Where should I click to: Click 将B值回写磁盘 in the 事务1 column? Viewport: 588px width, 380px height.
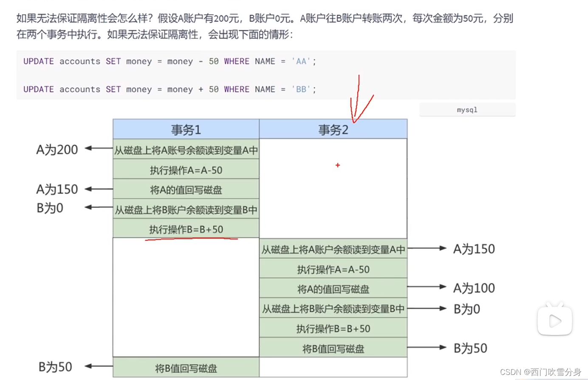pyautogui.click(x=186, y=368)
